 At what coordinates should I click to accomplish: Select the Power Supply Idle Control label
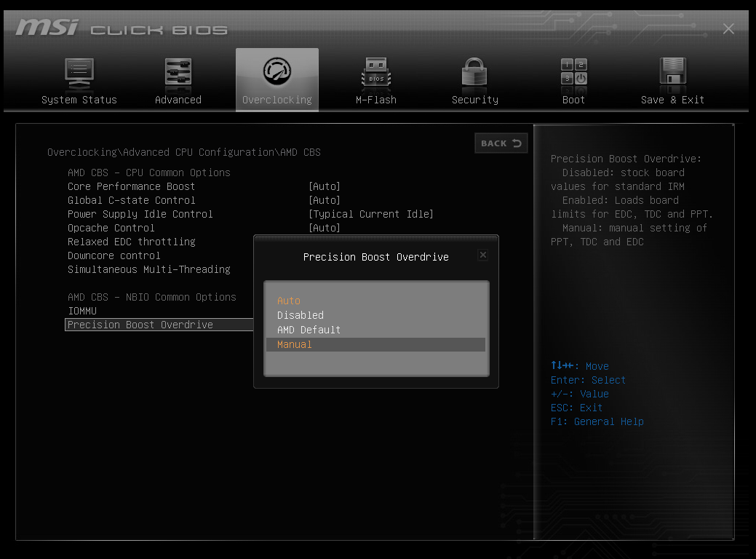tap(140, 214)
